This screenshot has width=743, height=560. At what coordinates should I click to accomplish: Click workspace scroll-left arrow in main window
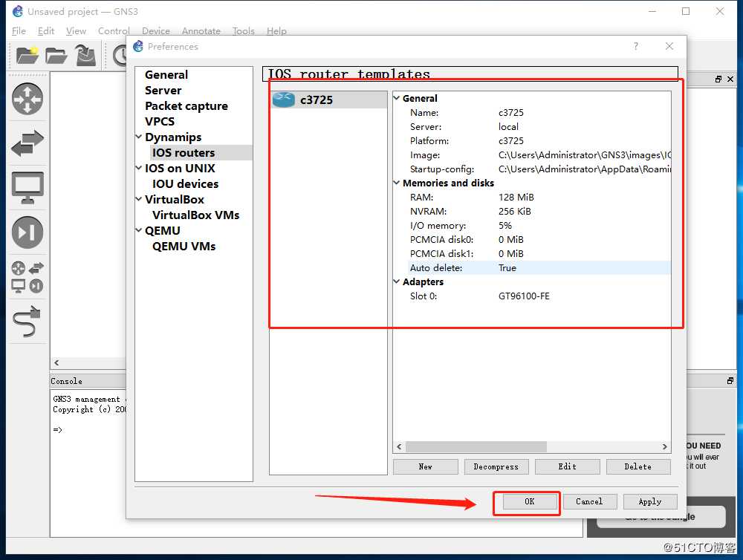point(56,363)
